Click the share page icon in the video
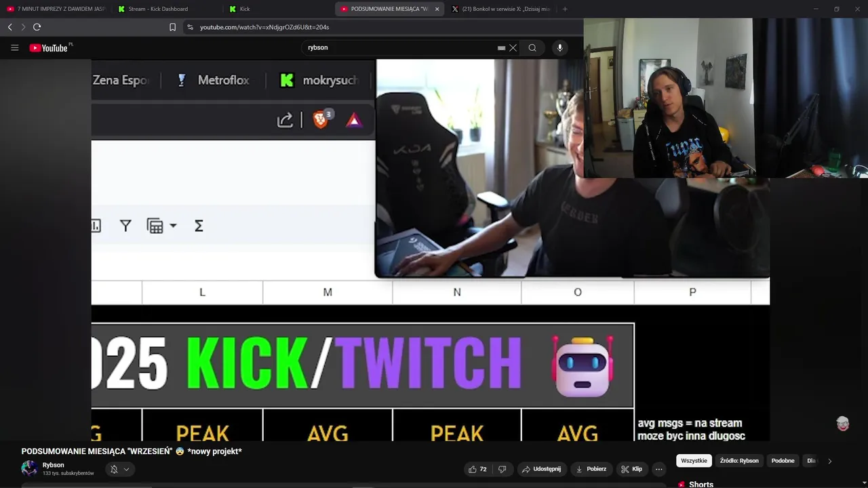The image size is (868, 488). tap(285, 121)
